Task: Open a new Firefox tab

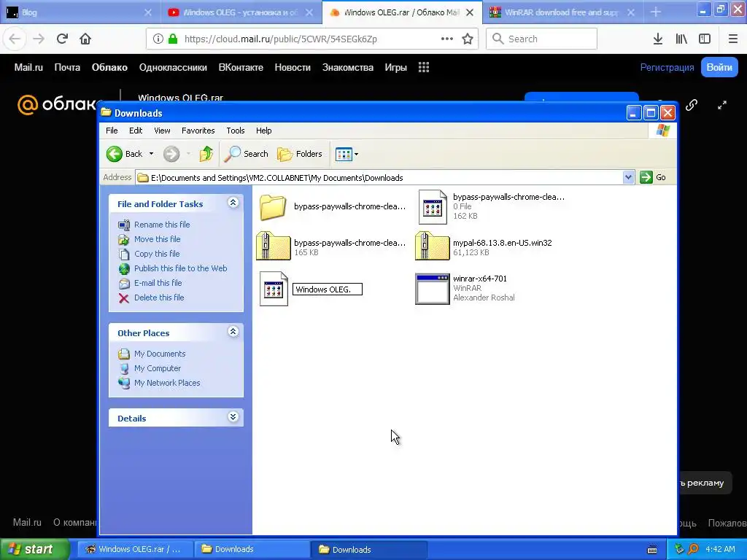Action: tap(656, 12)
